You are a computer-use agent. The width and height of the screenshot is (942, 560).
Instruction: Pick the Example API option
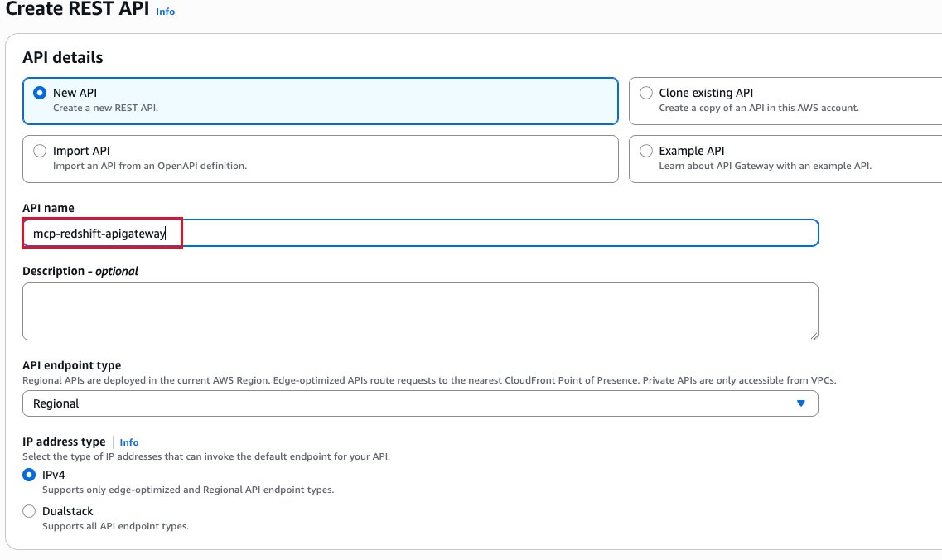pyautogui.click(x=646, y=151)
